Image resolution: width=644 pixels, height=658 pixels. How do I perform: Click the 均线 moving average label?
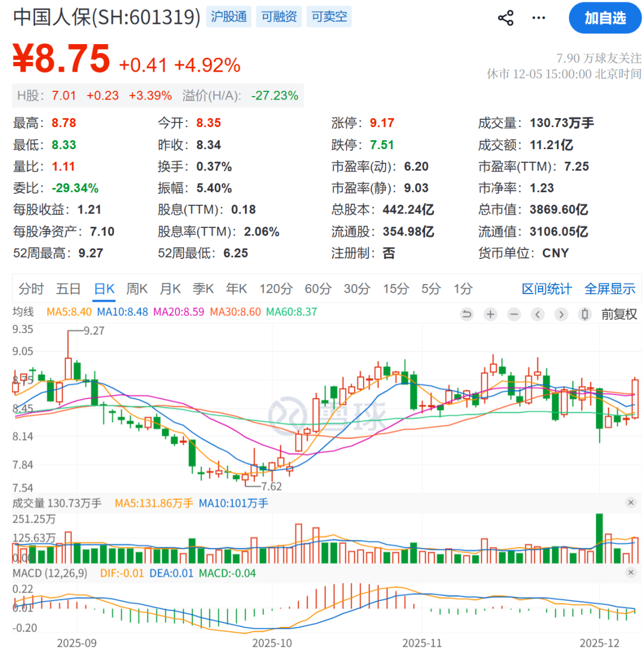point(24,311)
